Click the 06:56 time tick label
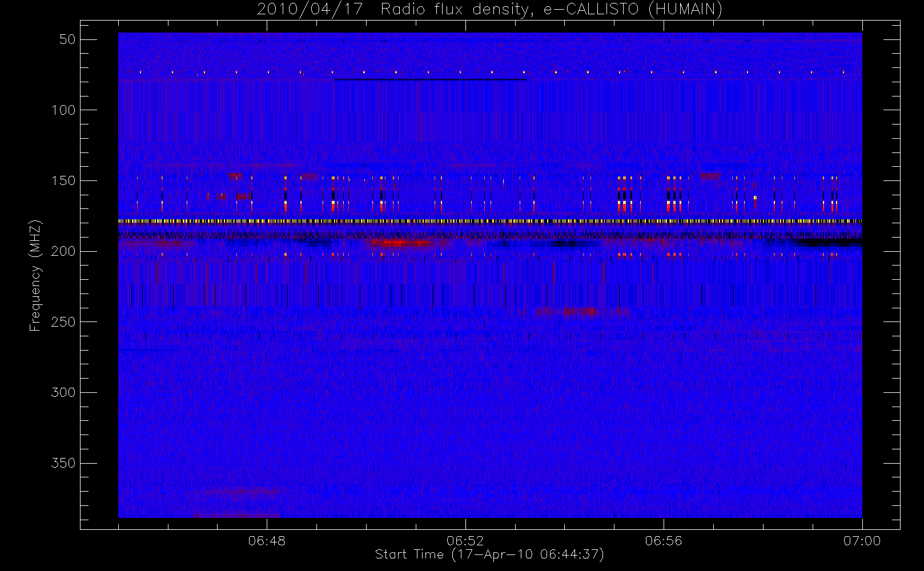 tap(664, 541)
